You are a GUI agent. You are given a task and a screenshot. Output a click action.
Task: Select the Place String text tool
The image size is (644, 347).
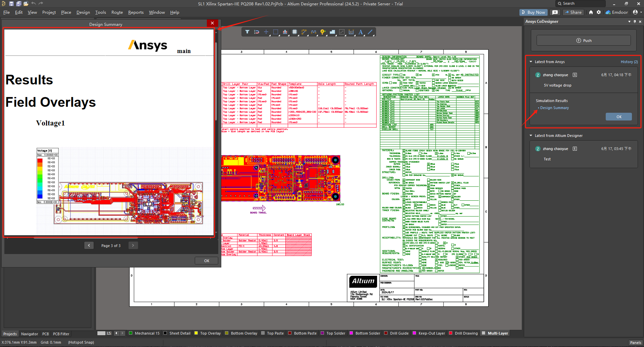pos(360,32)
